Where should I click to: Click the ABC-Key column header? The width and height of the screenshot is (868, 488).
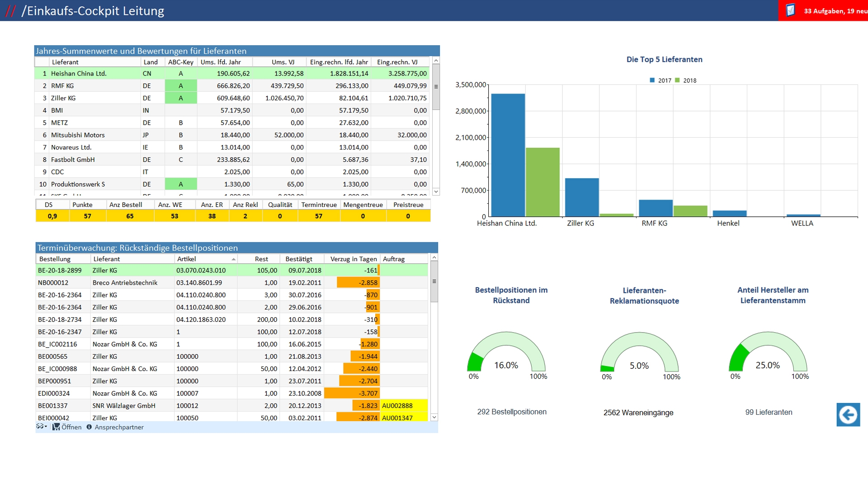[x=180, y=62]
